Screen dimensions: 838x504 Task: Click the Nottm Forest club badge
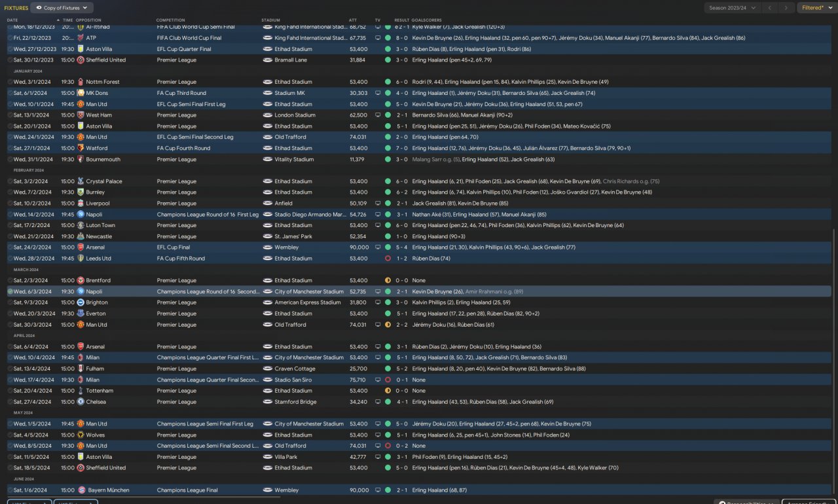tap(81, 82)
